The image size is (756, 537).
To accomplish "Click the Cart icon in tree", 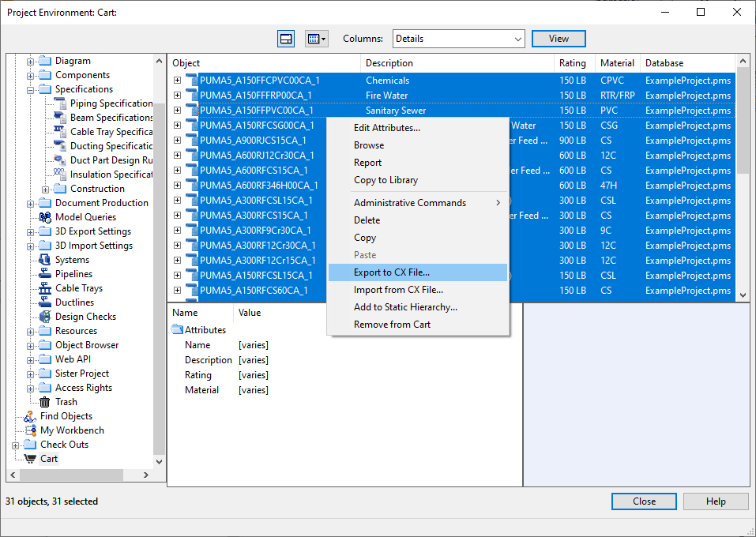I will pyautogui.click(x=31, y=459).
